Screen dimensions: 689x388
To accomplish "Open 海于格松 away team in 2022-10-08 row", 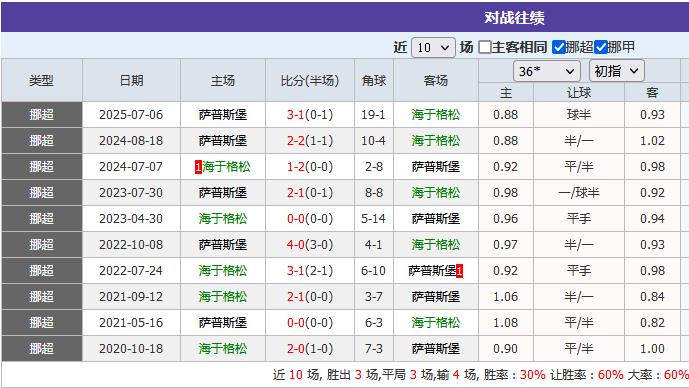I will pos(435,244).
